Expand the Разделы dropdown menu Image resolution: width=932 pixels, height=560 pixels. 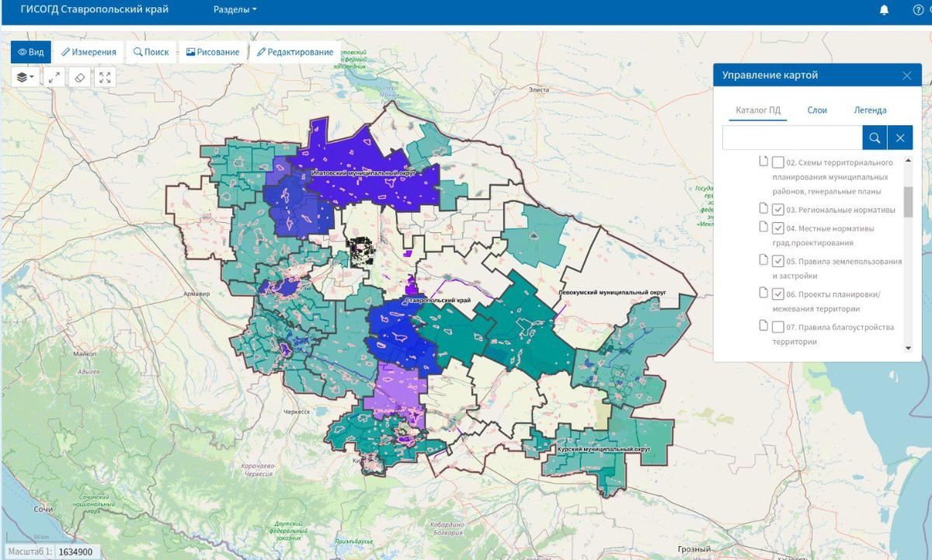click(235, 10)
